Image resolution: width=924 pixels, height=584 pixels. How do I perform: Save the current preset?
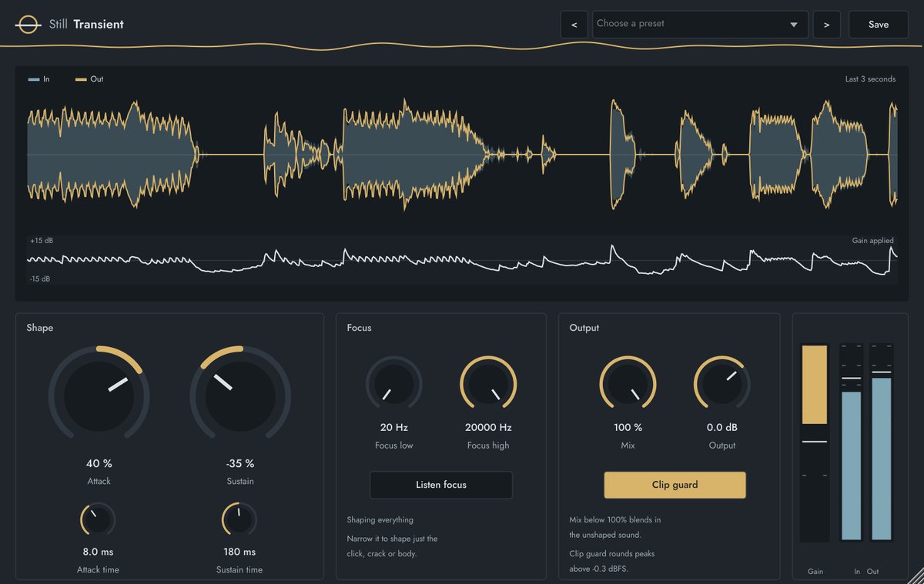click(879, 25)
